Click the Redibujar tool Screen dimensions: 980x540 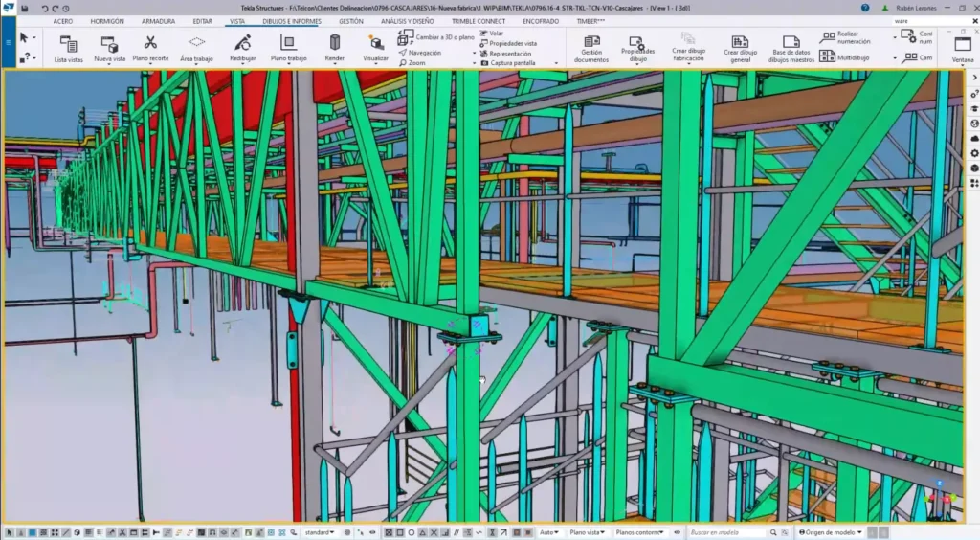[242, 49]
